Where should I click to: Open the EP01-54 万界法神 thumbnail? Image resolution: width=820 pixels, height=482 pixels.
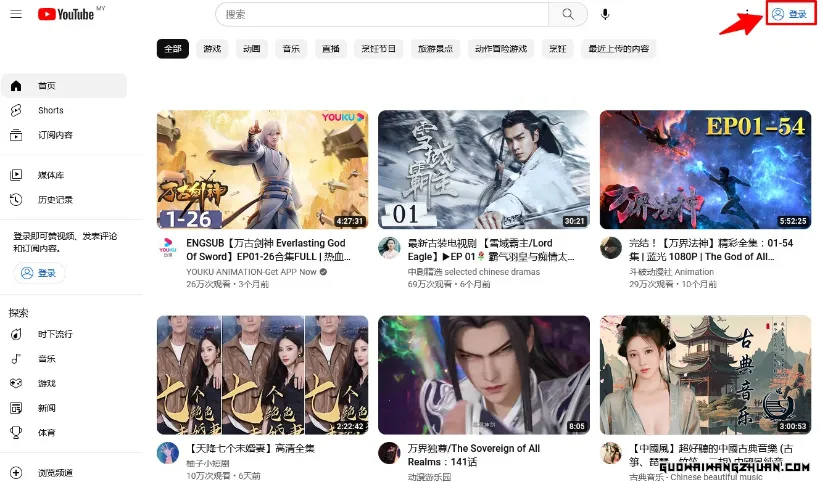click(705, 169)
